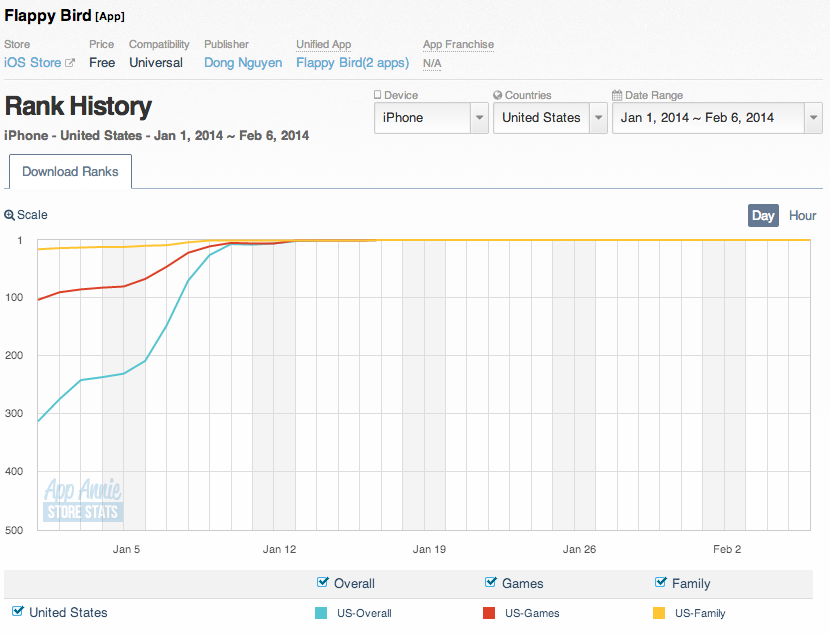Viewport: 830px width, 634px height.
Task: Click the US-Games legend label
Action: click(532, 613)
